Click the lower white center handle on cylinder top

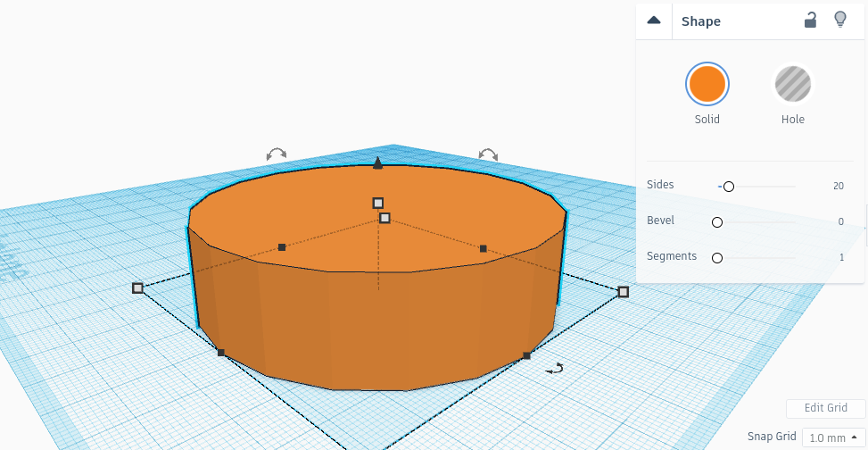tap(384, 218)
